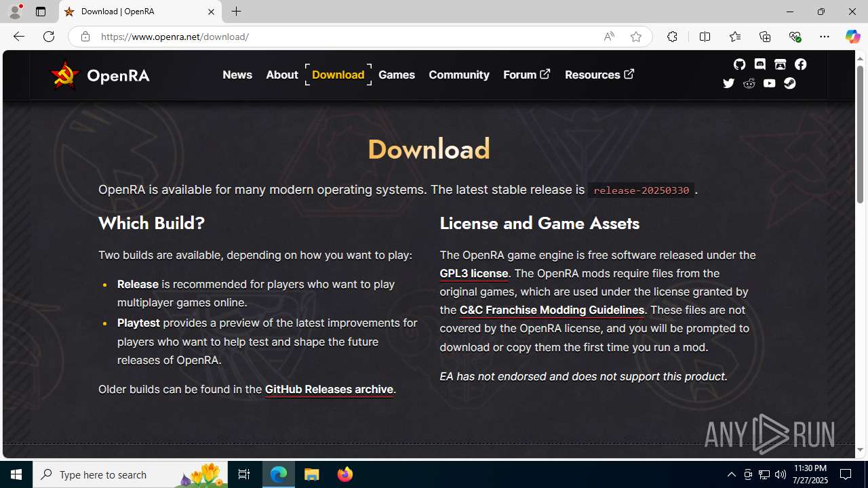Viewport: 868px width, 488px height.
Task: Open the OpenRA YouTube icon link
Action: [769, 83]
